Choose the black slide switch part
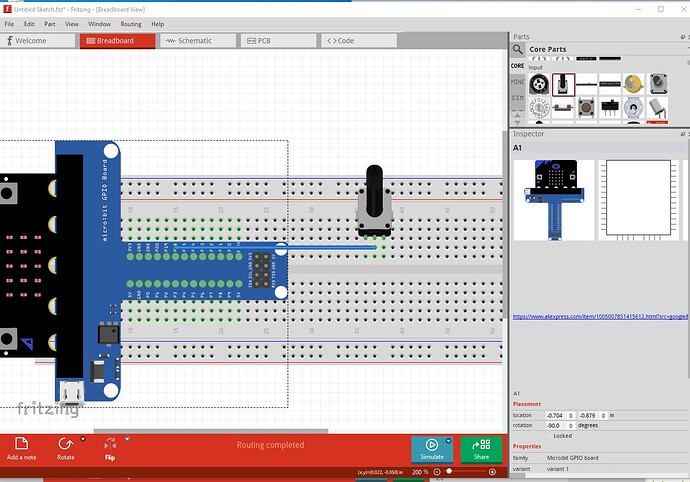The height and width of the screenshot is (482, 690). [x=610, y=107]
